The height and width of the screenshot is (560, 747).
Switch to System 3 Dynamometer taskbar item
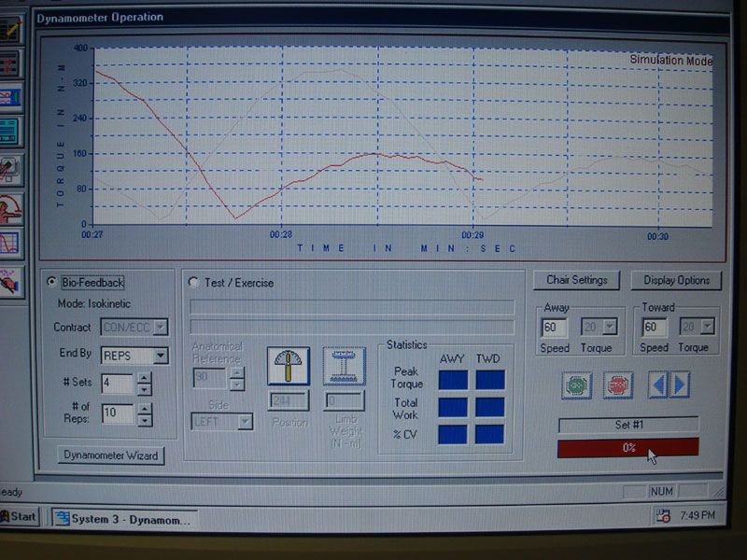point(124,518)
